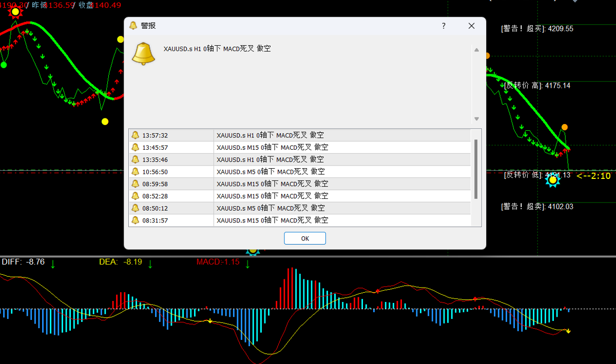Select the 08:50:12 M5 alert entry
This screenshot has height=364, width=616.
click(300, 208)
